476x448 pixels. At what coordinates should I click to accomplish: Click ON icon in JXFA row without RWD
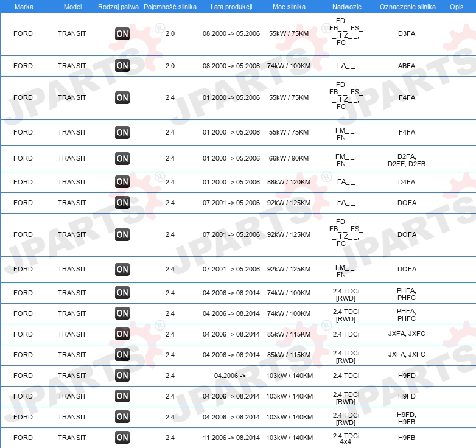click(x=122, y=334)
